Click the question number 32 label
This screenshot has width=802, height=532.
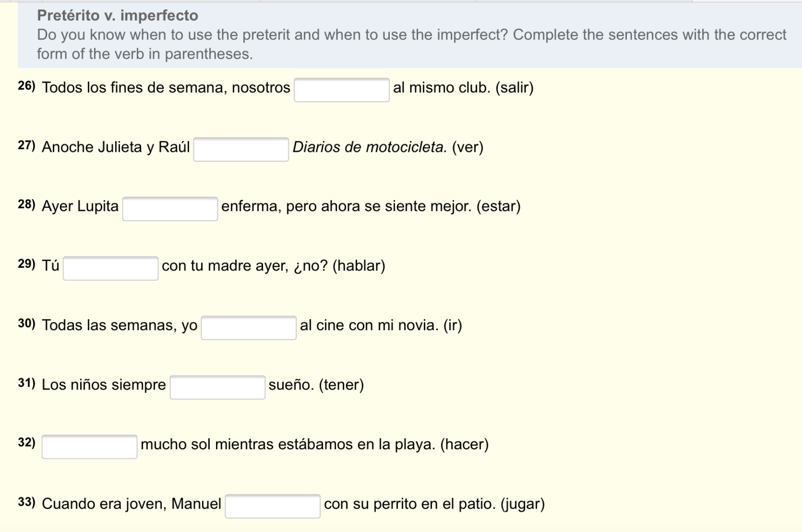click(26, 442)
